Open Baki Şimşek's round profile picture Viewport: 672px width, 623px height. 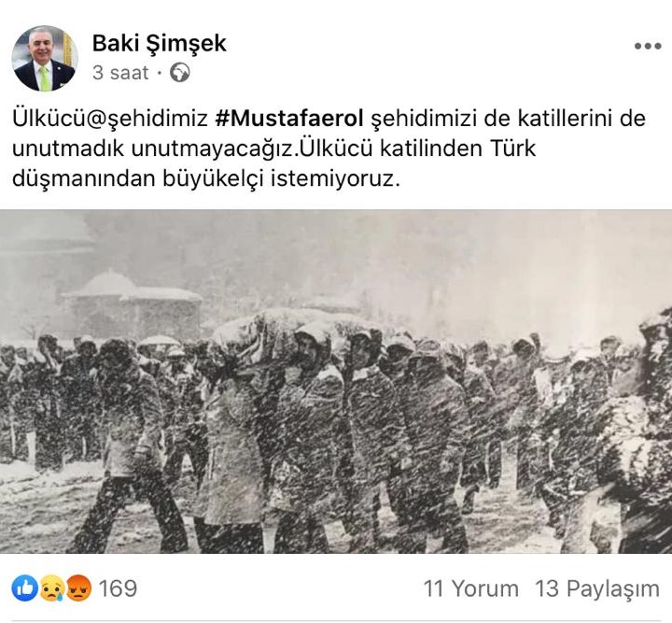[x=45, y=59]
